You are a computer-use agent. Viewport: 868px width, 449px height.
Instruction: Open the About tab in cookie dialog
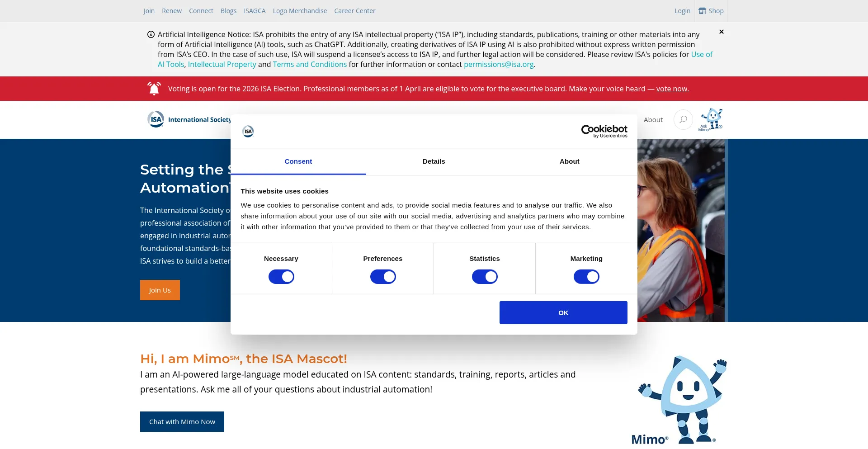point(570,161)
